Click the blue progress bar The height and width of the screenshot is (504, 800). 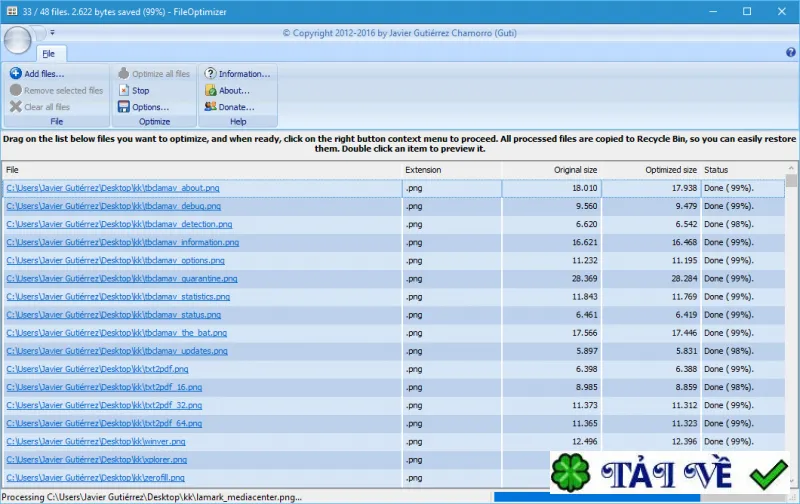click(597, 497)
